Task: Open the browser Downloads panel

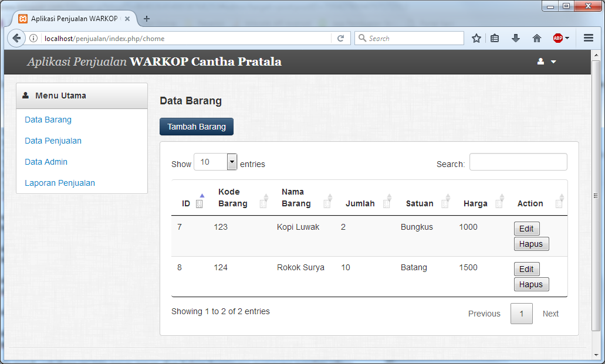Action: point(515,38)
